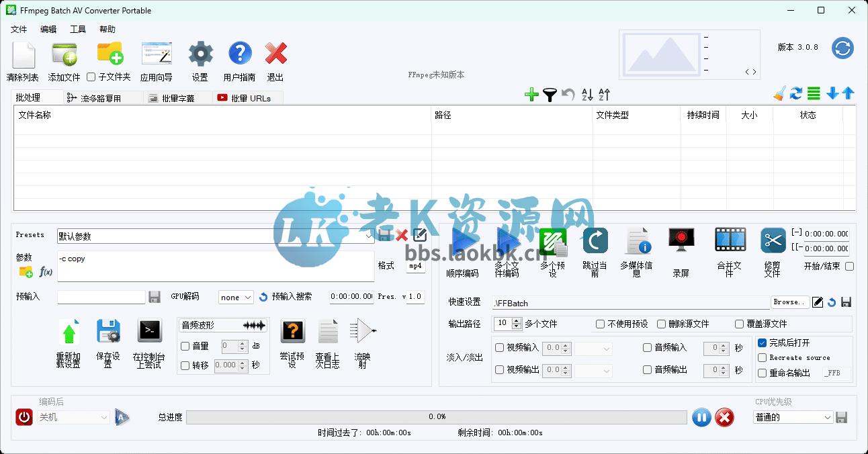Check 不使用预设 option
Viewport: 868px width, 454px height.
coord(601,324)
